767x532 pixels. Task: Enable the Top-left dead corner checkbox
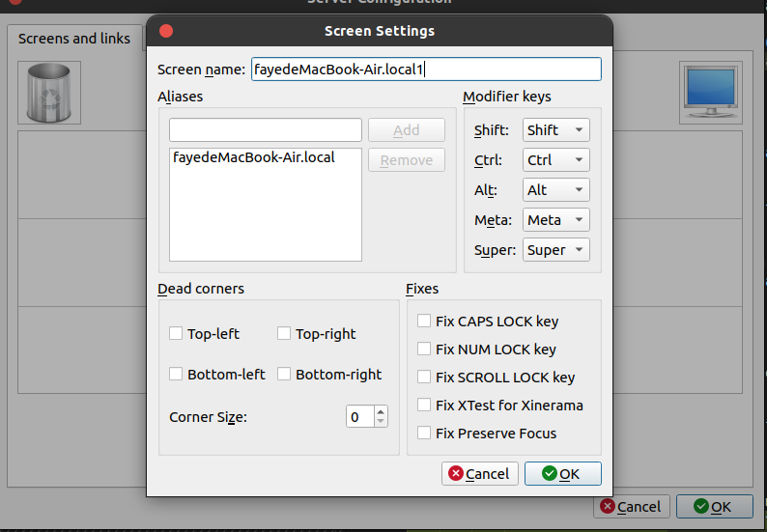(x=176, y=333)
